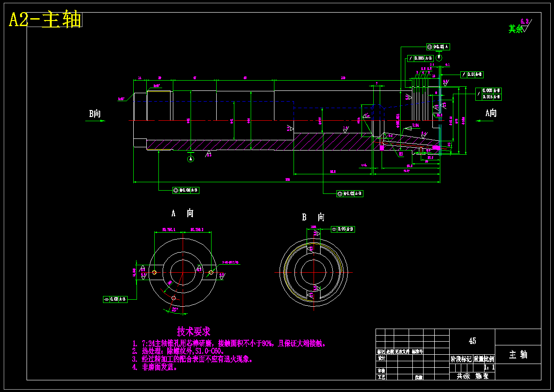Click the double runout frame "0.005 / 0.015 A-B"
The width and height of the screenshot is (554, 392).
point(488,94)
